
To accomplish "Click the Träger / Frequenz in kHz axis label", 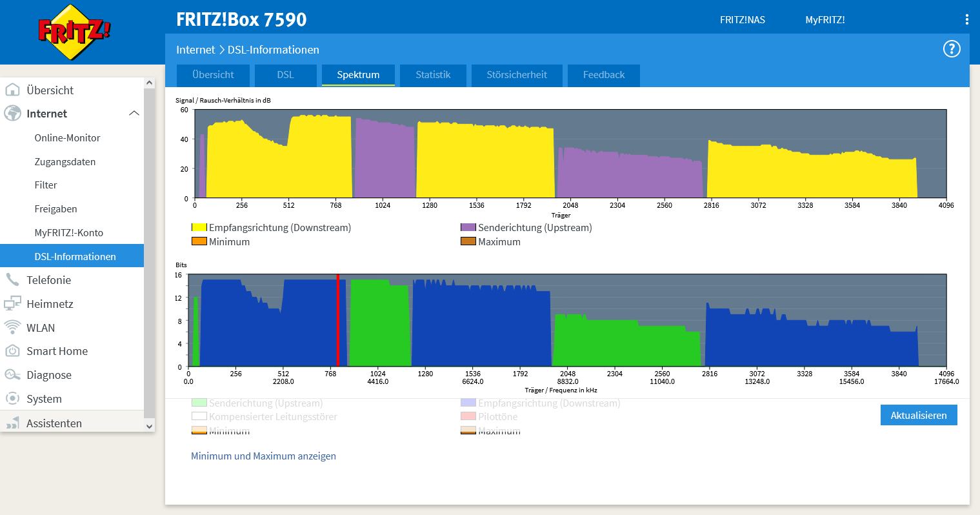I will pyautogui.click(x=561, y=390).
